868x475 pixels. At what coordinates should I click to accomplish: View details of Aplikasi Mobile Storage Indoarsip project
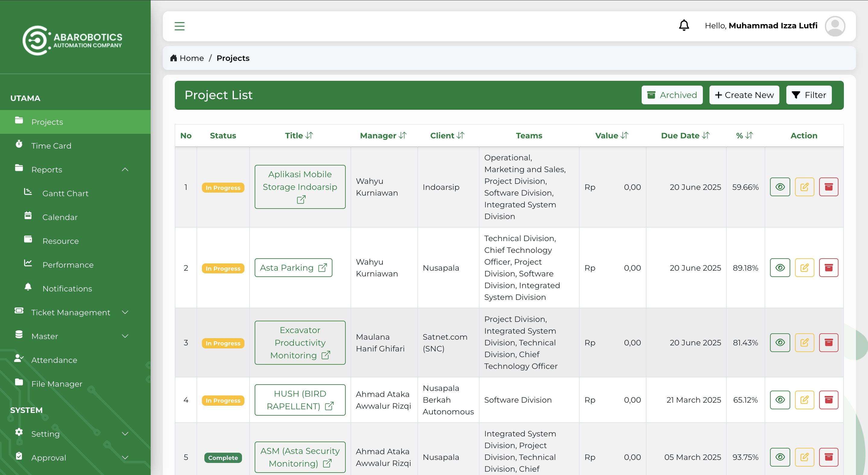[780, 187]
